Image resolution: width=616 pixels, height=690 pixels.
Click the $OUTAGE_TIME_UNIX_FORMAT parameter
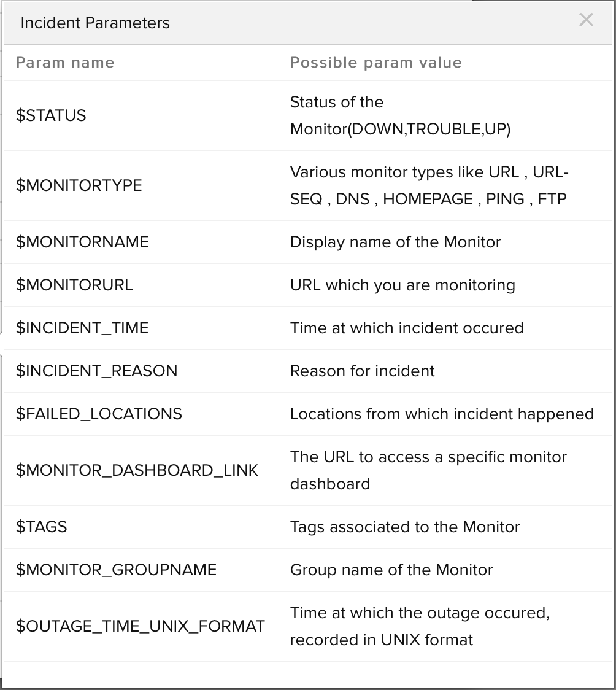140,626
